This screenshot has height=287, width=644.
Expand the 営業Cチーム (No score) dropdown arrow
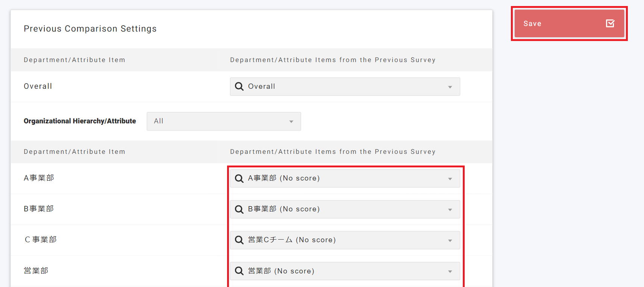click(x=450, y=240)
